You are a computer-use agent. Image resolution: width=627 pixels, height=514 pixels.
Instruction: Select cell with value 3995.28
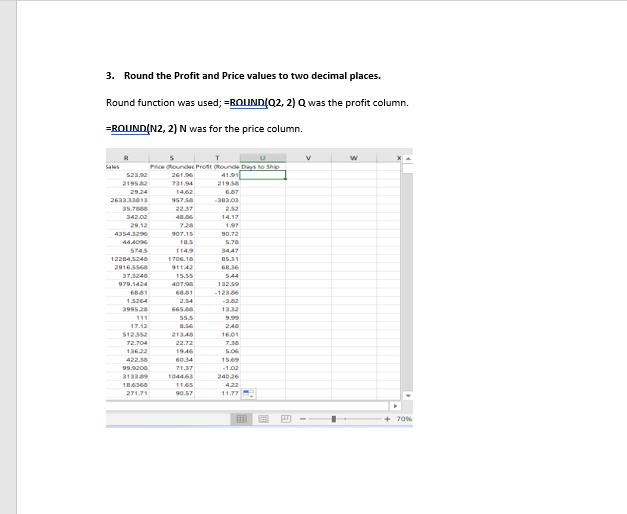point(128,309)
